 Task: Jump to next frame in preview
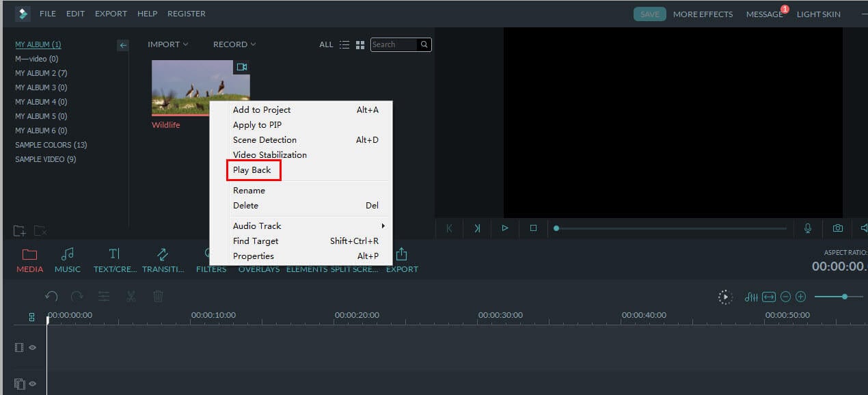tap(477, 228)
